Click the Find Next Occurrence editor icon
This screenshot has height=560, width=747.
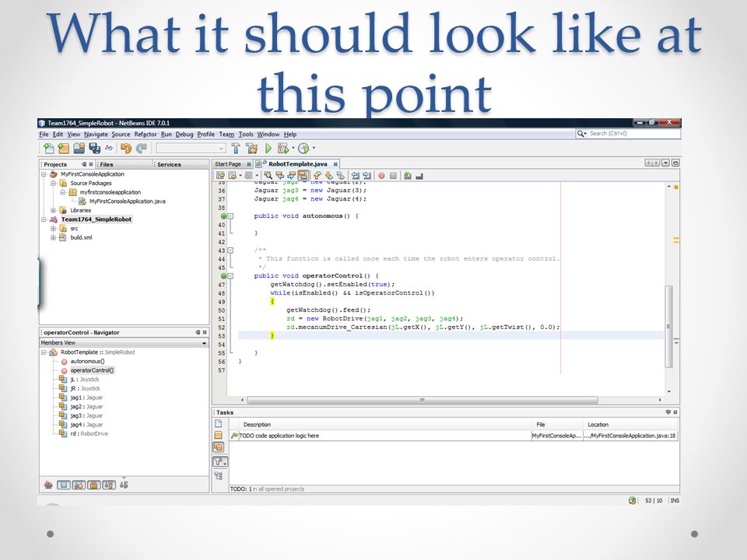tap(292, 176)
